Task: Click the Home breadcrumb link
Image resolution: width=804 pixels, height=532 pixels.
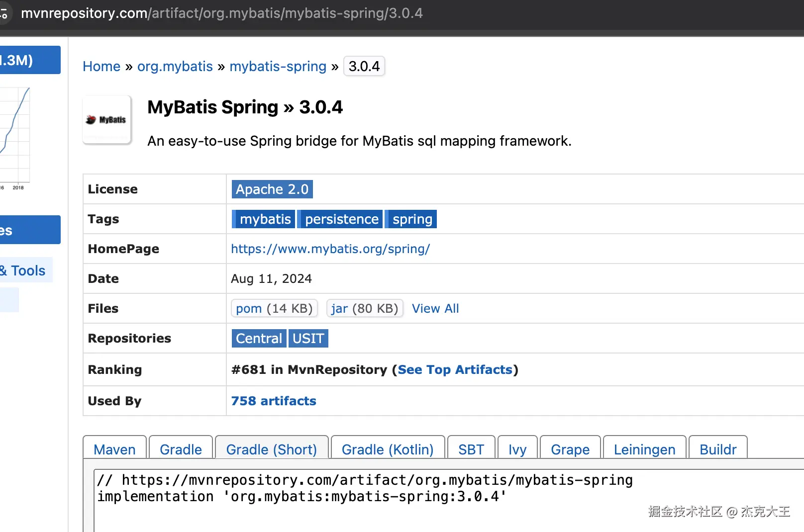Action: click(101, 66)
